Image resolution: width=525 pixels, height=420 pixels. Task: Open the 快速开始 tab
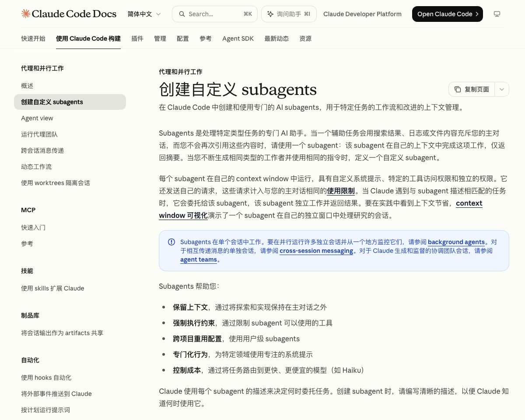coord(33,38)
